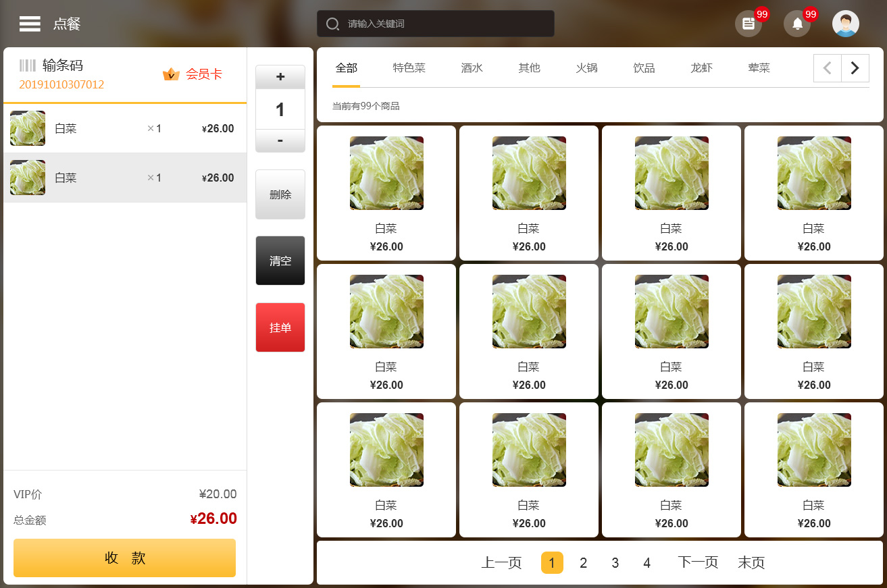Image resolution: width=887 pixels, height=588 pixels.
Task: Click the search magnifier icon
Action: point(332,24)
